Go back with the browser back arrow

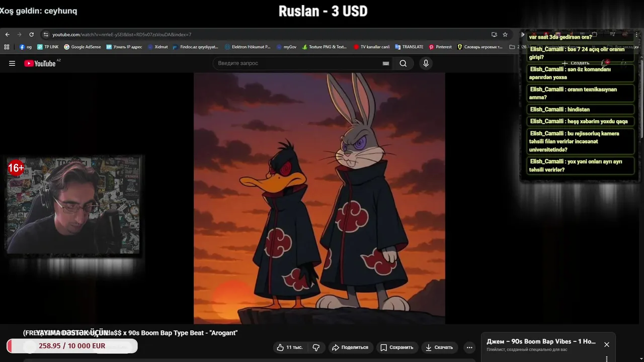click(x=7, y=35)
